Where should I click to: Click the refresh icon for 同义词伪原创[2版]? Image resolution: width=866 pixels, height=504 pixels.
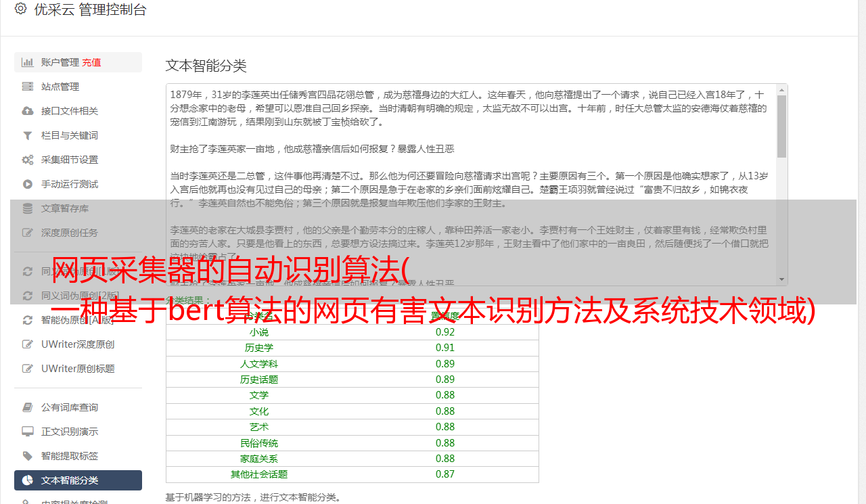click(x=28, y=296)
